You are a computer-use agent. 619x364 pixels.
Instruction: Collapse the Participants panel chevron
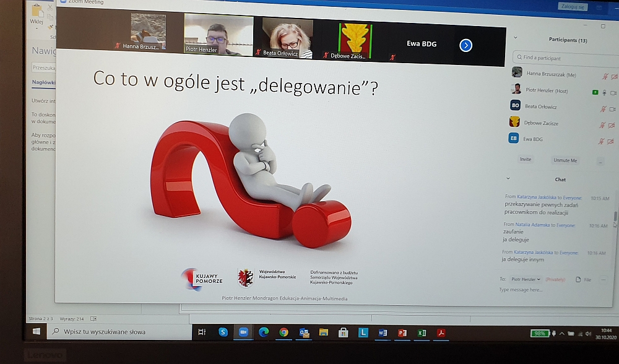coord(515,38)
